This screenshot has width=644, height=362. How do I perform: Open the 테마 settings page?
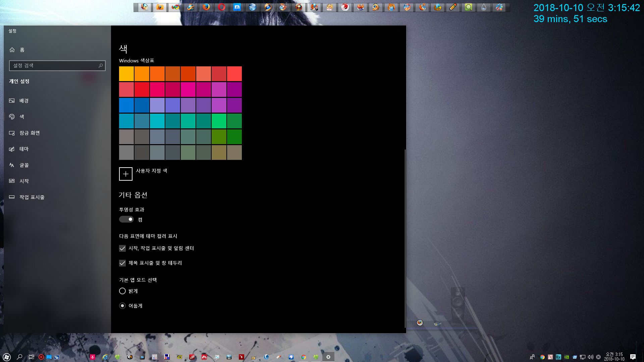click(57, 149)
